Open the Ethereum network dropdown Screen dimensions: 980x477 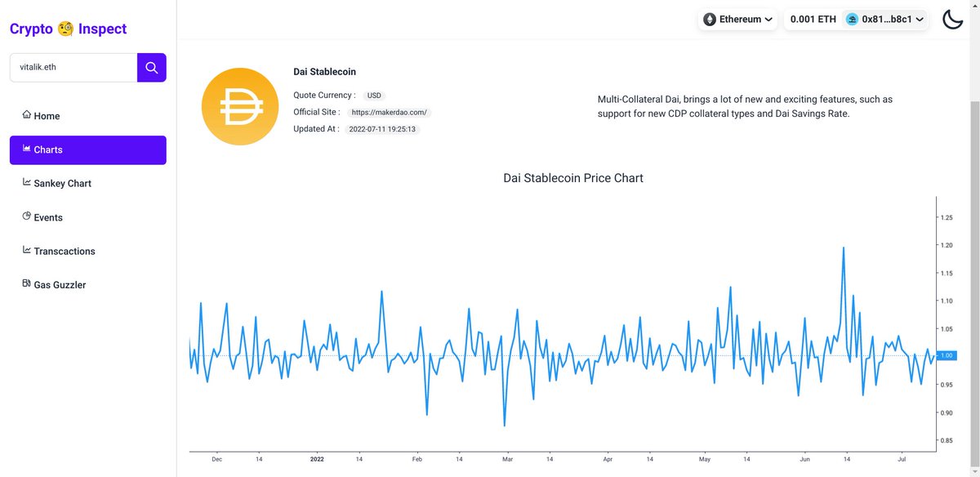pyautogui.click(x=738, y=20)
